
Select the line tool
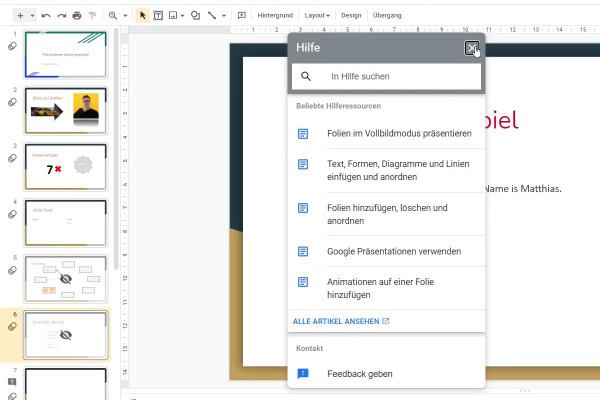pos(212,16)
